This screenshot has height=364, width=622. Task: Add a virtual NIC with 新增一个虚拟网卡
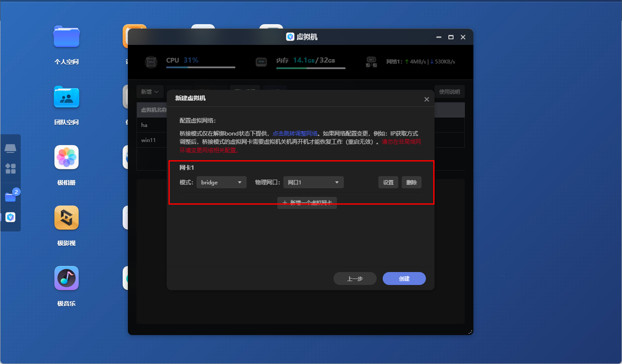pyautogui.click(x=307, y=203)
